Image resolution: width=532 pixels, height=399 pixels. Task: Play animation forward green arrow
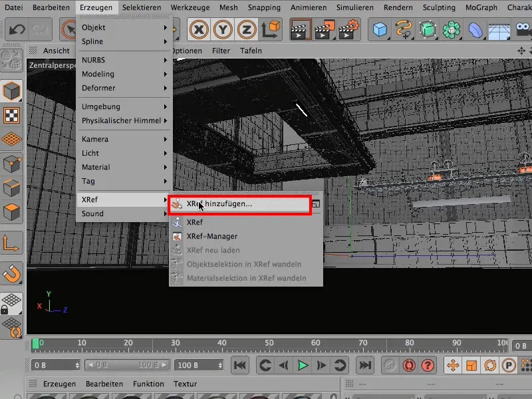(x=303, y=365)
